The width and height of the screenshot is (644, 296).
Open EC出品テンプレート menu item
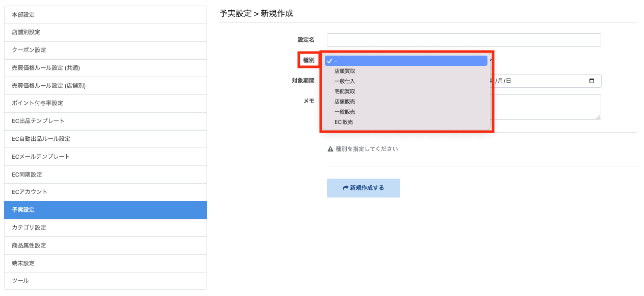(106, 121)
